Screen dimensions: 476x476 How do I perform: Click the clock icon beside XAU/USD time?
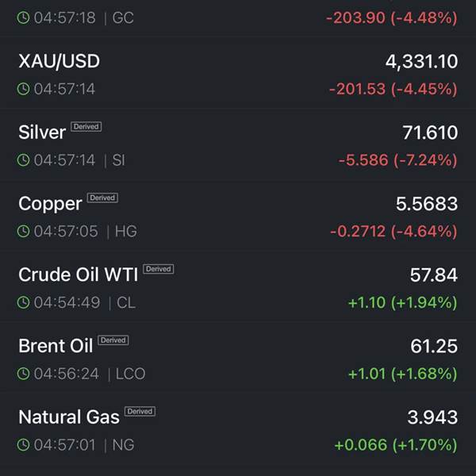[24, 89]
